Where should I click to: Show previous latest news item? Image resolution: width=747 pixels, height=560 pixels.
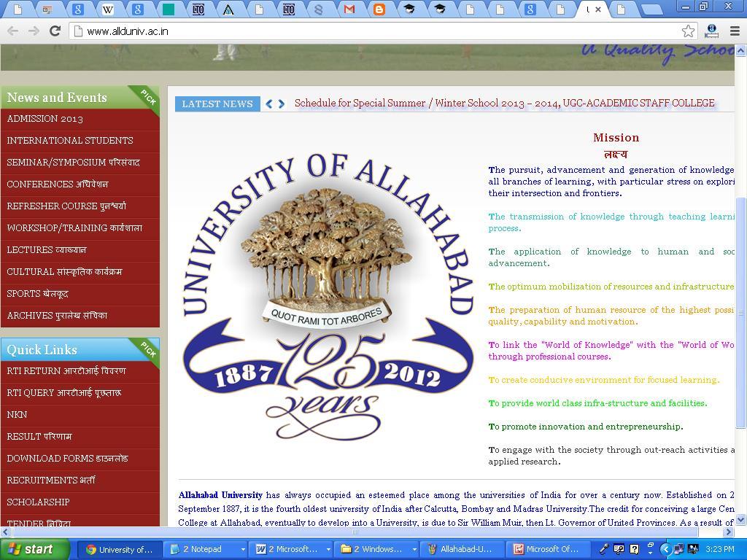click(x=269, y=104)
